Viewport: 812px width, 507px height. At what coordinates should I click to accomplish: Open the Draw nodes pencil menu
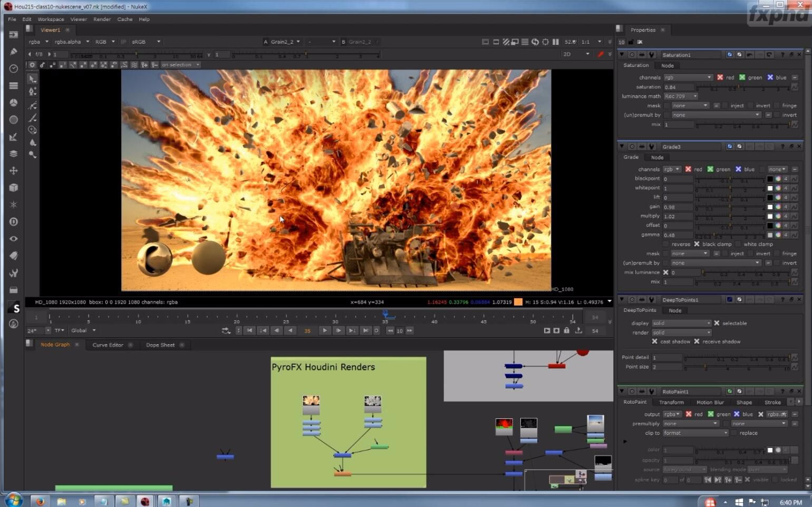coord(14,51)
